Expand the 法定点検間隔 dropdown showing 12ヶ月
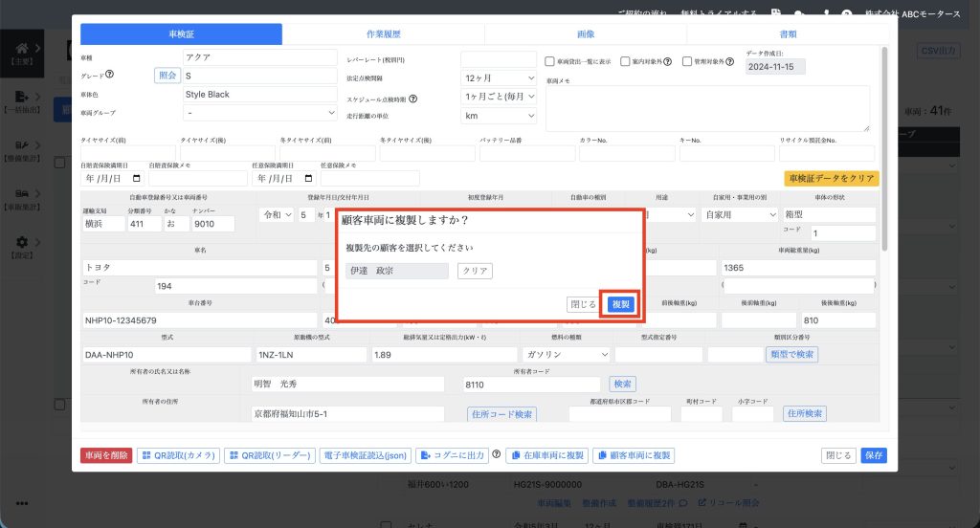 tap(499, 78)
